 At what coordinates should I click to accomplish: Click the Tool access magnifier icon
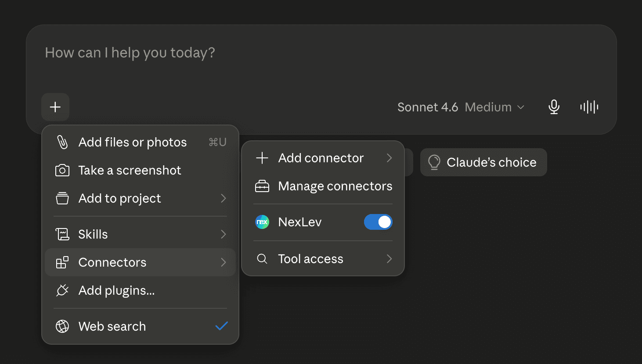coord(262,259)
